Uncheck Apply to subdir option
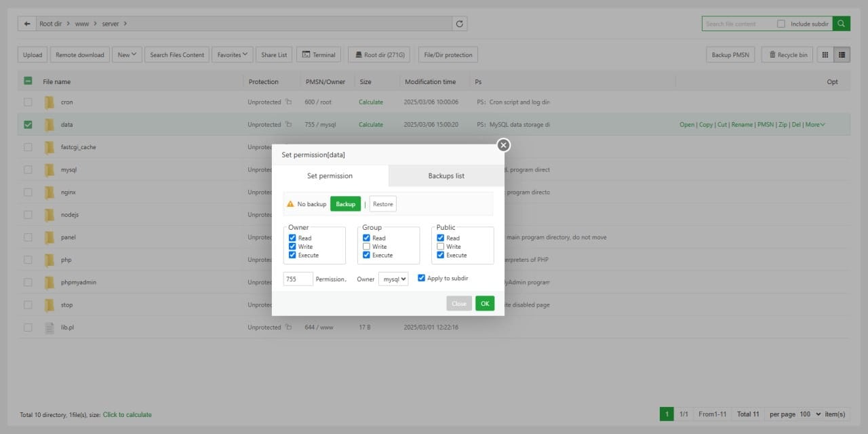 click(422, 278)
